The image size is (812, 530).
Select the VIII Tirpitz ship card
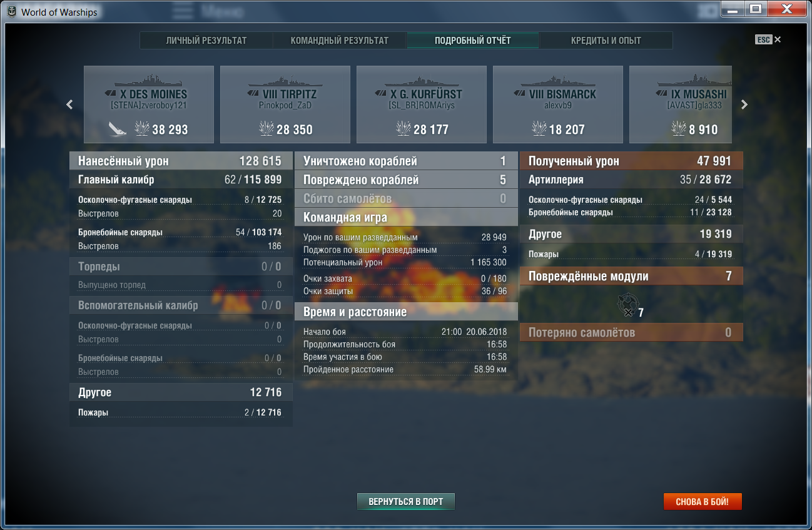[285, 104]
